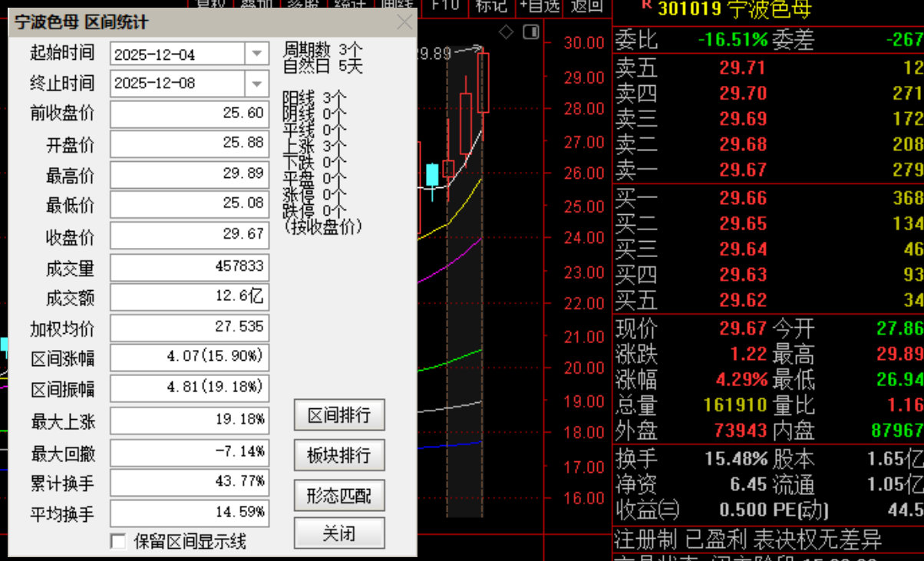Open F10 in the top toolbar
The image size is (924, 561).
click(x=445, y=5)
